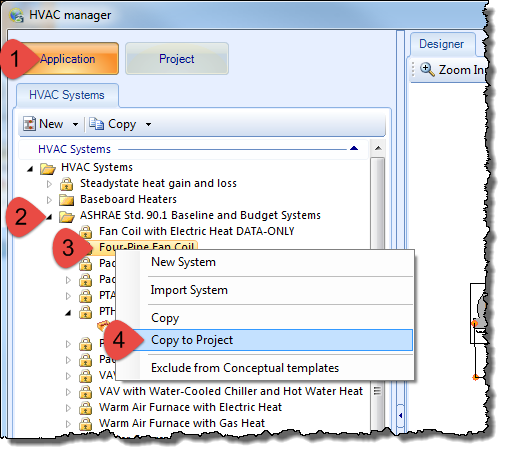Click the Baseboard Heaters folder icon
Image resolution: width=506 pixels, height=454 pixels.
66,199
